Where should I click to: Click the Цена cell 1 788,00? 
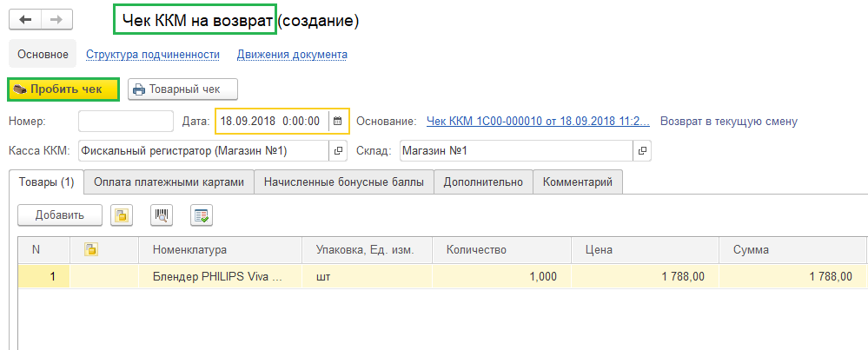pos(645,276)
